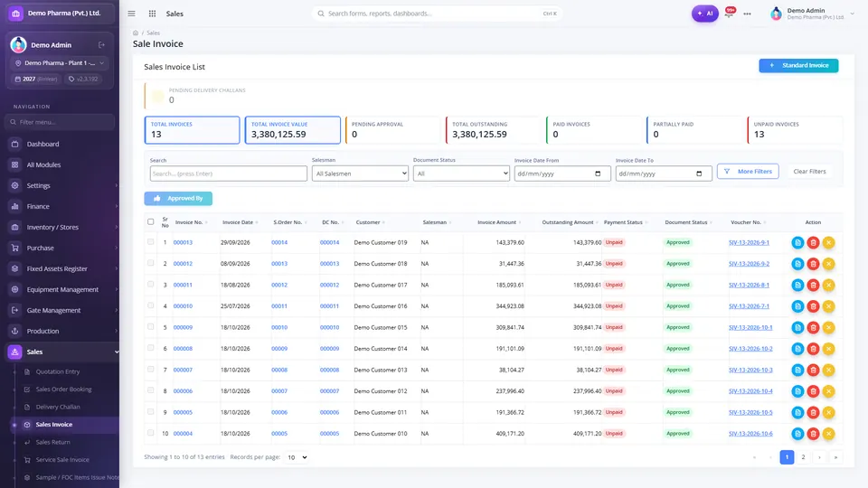868x488 pixels.
Task: Cancel invoice 000004 using yellow action icon
Action: pos(829,434)
